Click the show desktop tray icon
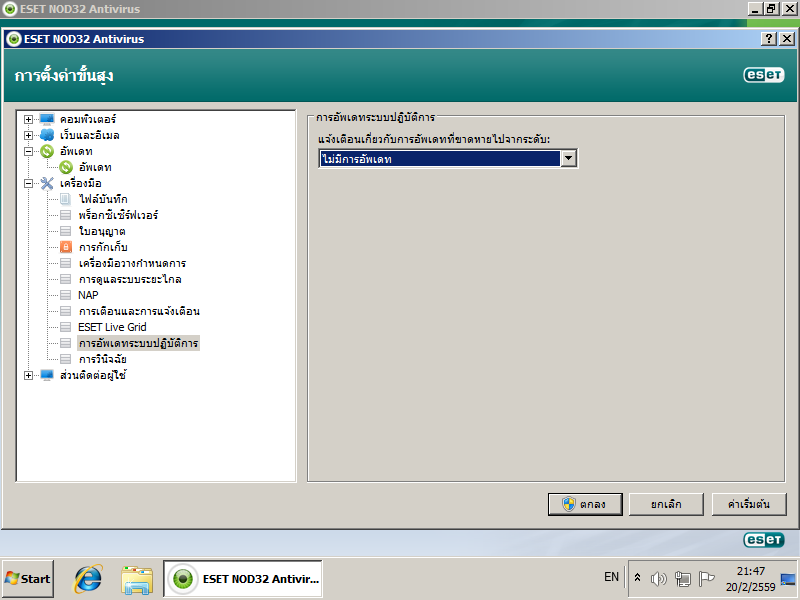 point(788,579)
